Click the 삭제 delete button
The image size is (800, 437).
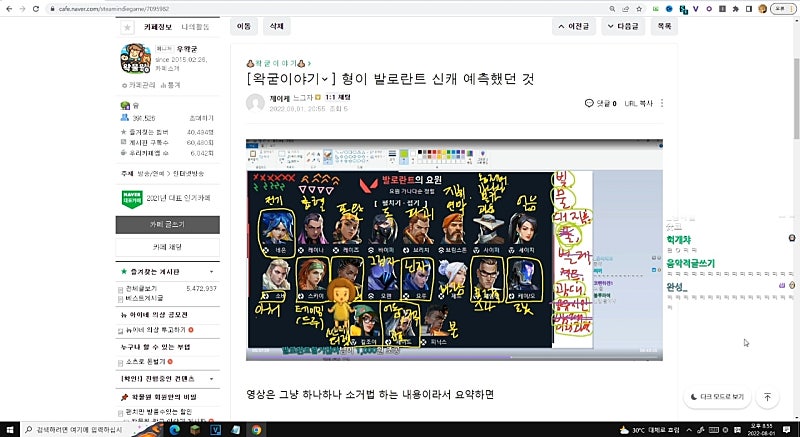pyautogui.click(x=277, y=26)
